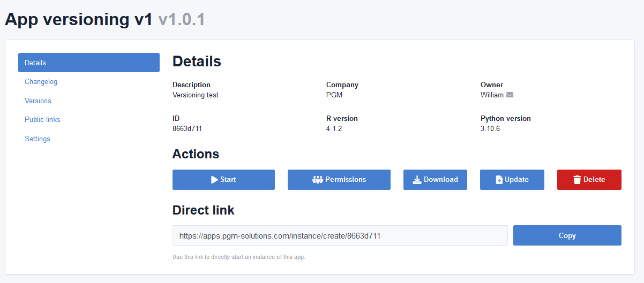
Task: Click the play icon on Start
Action: pos(214,180)
